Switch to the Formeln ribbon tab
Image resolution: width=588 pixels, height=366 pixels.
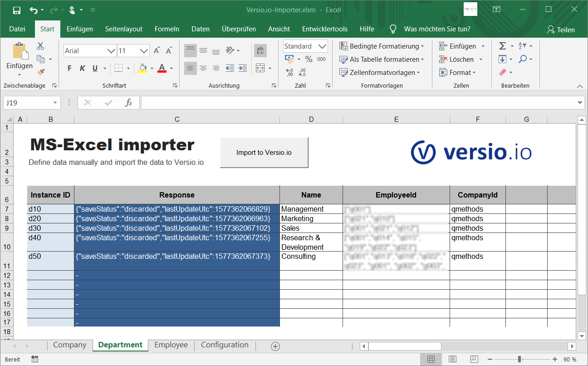coord(167,29)
